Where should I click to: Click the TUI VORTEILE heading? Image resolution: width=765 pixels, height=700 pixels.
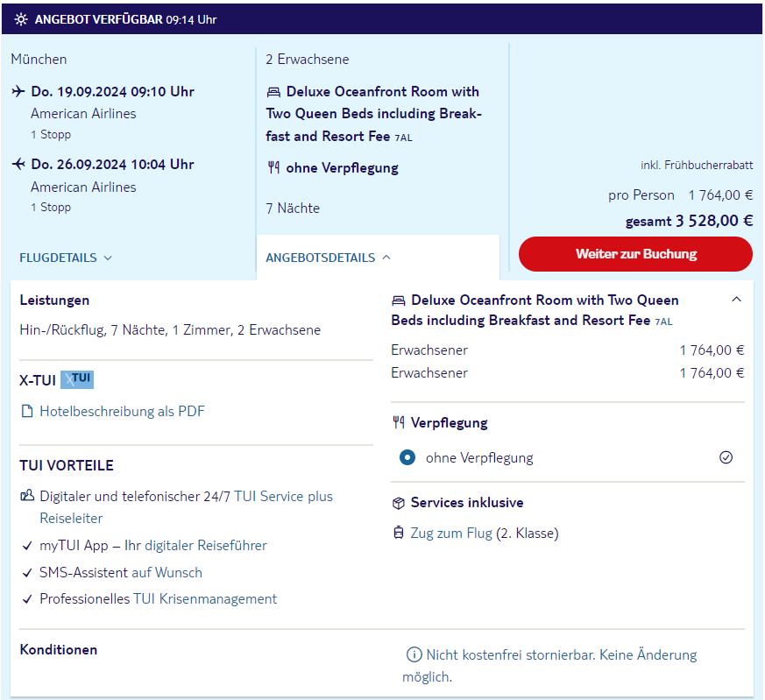point(67,465)
